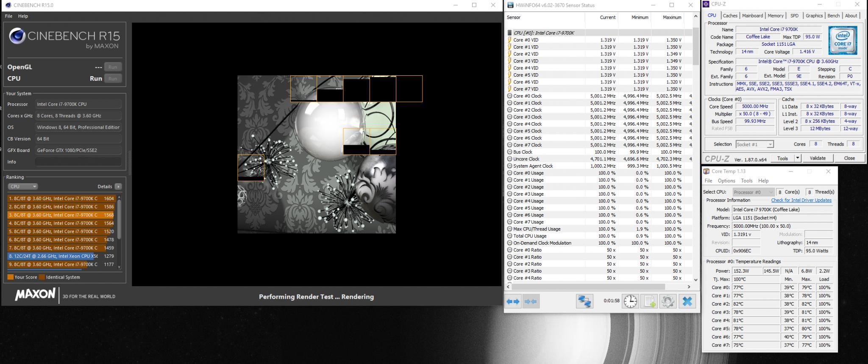Click the CPU Run button in Cinebench

tap(113, 78)
